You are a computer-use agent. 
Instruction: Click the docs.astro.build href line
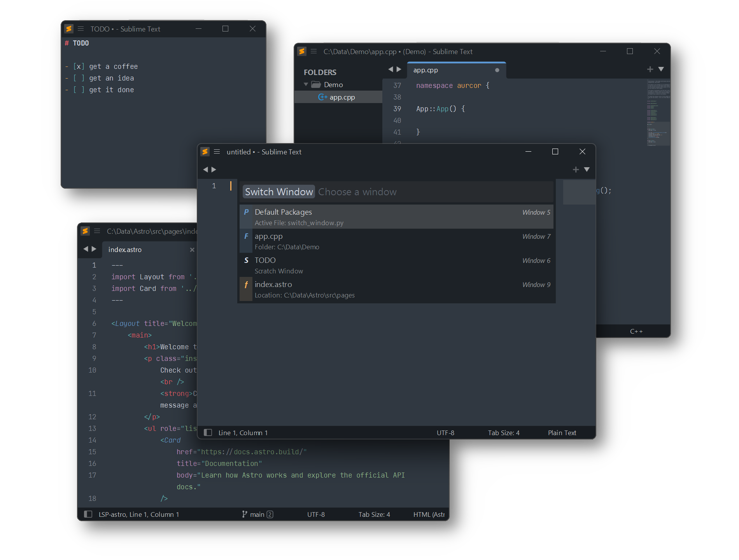[x=242, y=452]
